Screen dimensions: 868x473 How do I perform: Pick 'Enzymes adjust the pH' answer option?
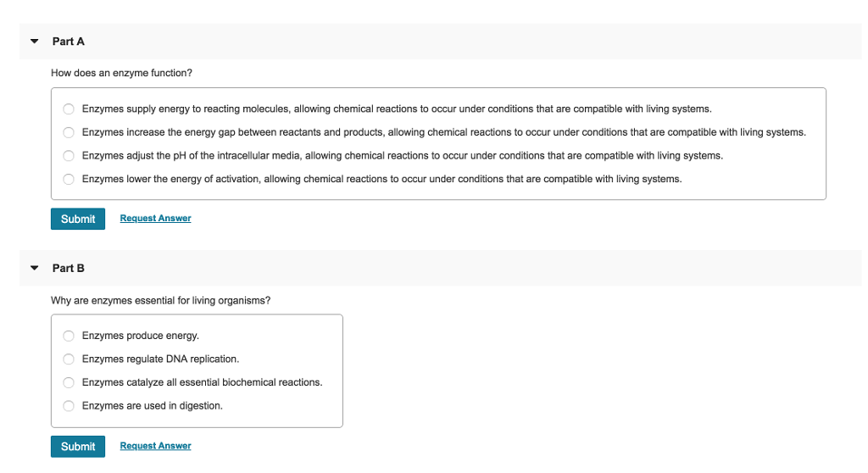(x=68, y=156)
